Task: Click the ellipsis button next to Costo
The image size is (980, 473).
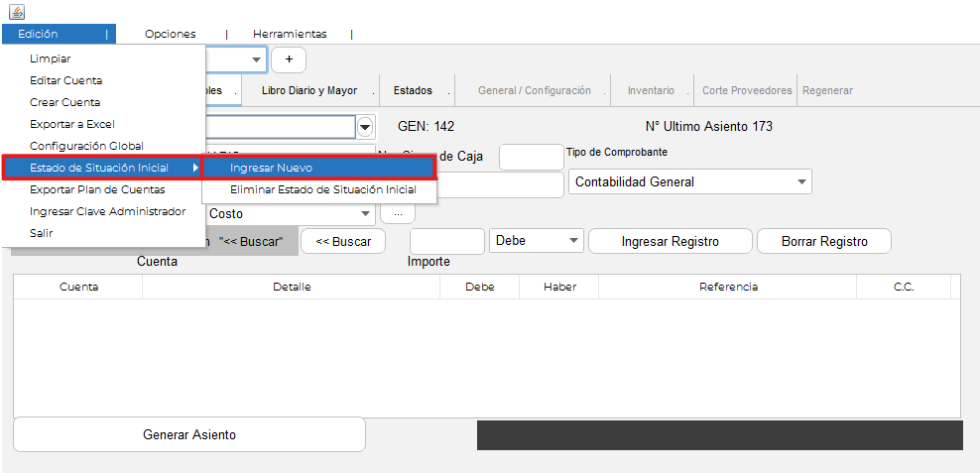Action: pos(397,213)
